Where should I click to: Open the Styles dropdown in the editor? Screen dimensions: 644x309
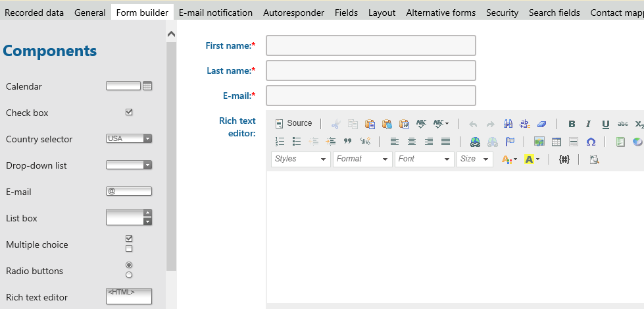(301, 159)
